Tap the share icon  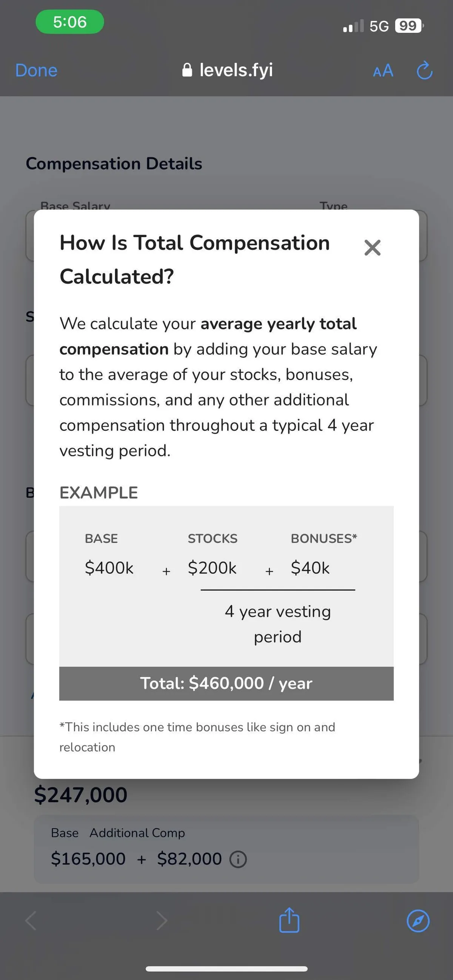click(289, 920)
